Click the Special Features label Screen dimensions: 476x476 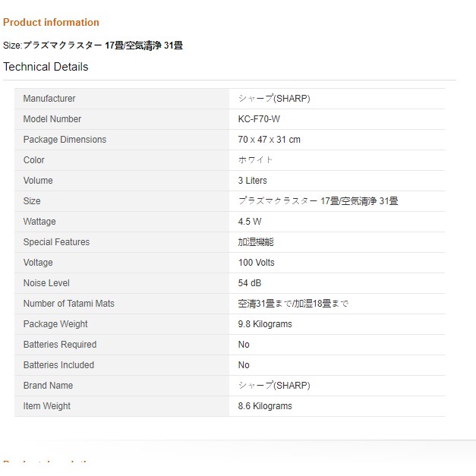(x=56, y=242)
